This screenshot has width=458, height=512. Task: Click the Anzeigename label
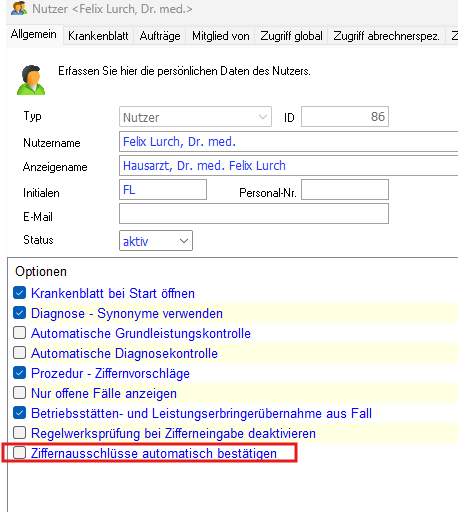[x=55, y=167]
